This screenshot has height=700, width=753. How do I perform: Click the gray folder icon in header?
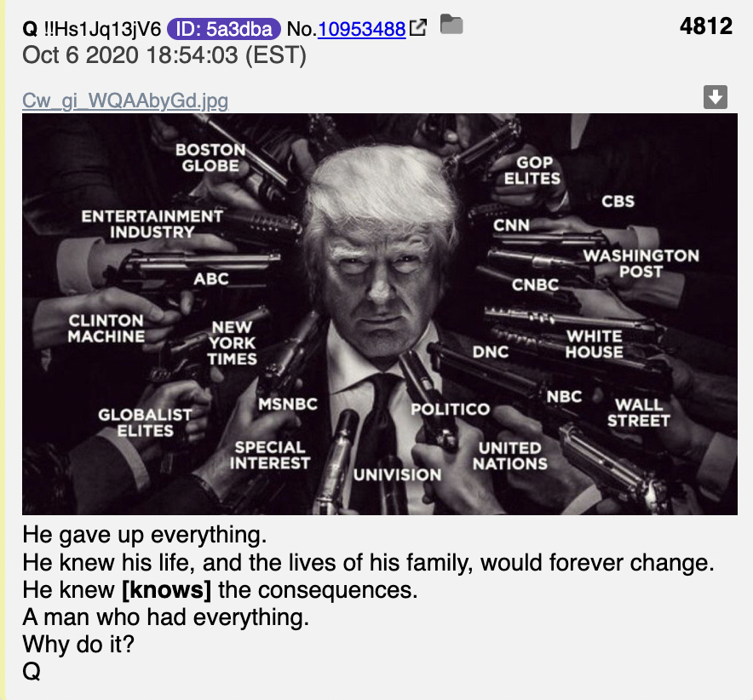(x=451, y=24)
